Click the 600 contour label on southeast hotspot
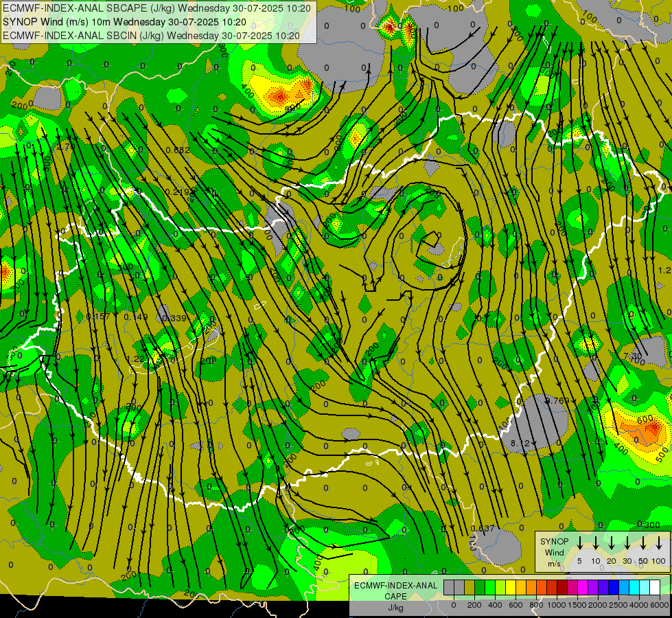Screen dimensions: 672x618 tap(645, 419)
